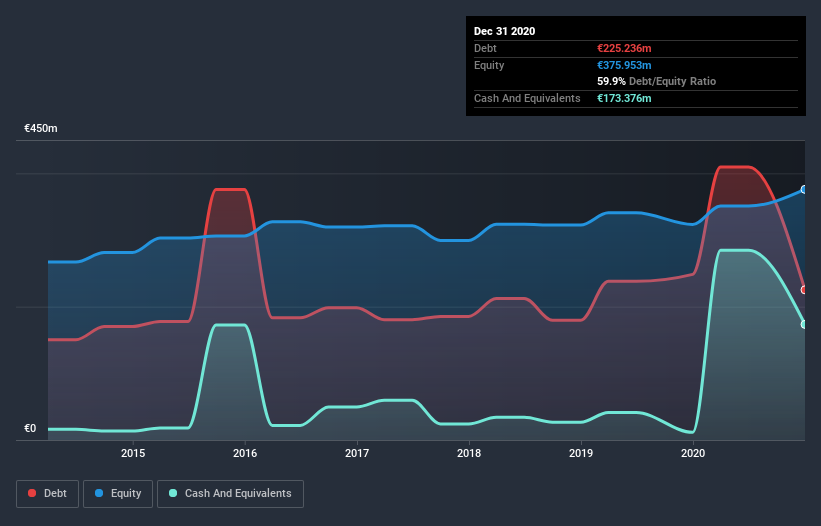The width and height of the screenshot is (821, 526).
Task: Click the €375.953m equity value
Action: point(624,65)
